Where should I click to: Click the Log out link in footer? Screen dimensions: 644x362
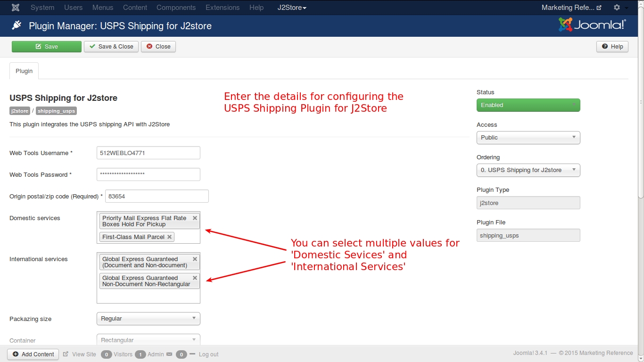[x=208, y=354]
